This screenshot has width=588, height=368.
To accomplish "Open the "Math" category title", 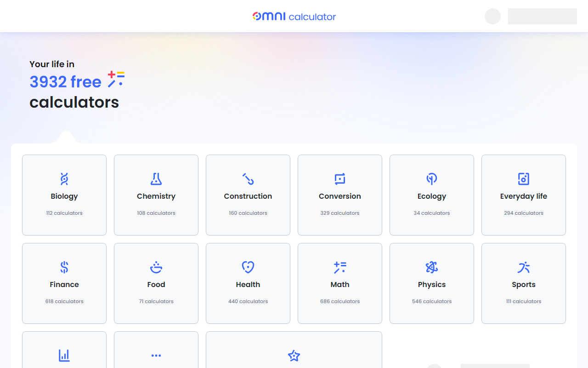I will (x=340, y=285).
